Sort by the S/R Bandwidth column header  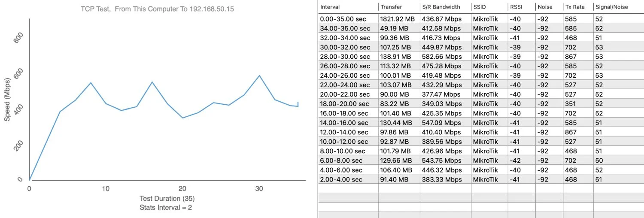[x=440, y=7]
